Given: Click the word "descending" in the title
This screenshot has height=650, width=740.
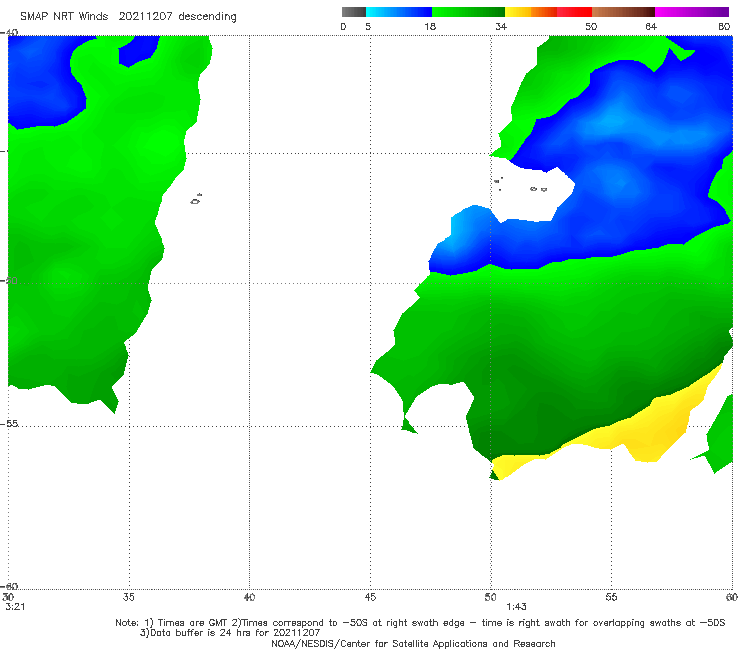Looking at the screenshot, I should coord(207,17).
